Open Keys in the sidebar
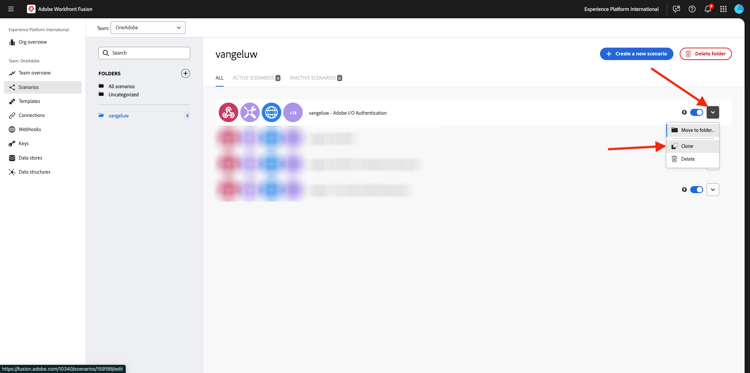Viewport: 750px width, 373px height. point(23,143)
